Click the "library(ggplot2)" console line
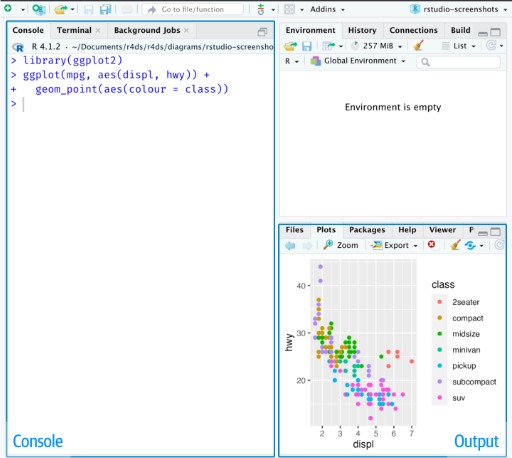 pos(73,60)
